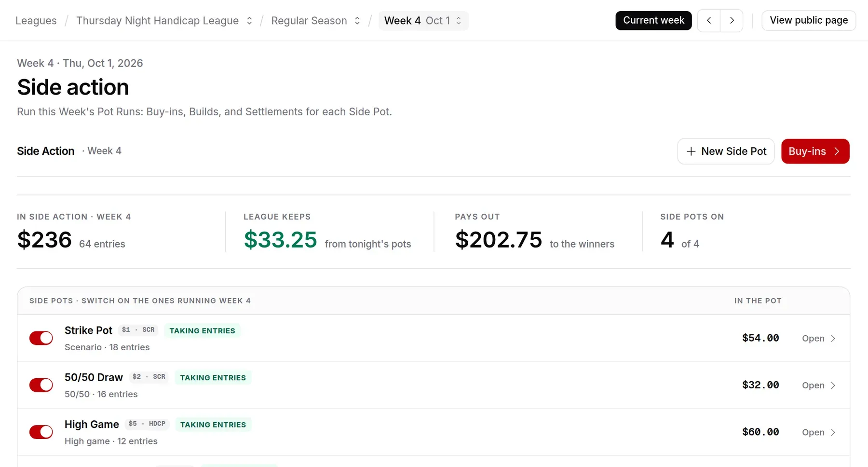Create a New Side Pot
The height and width of the screenshot is (467, 868).
[726, 151]
